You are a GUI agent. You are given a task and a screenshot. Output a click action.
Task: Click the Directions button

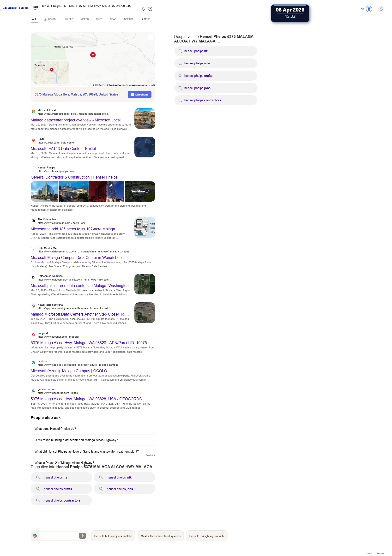[x=139, y=95]
